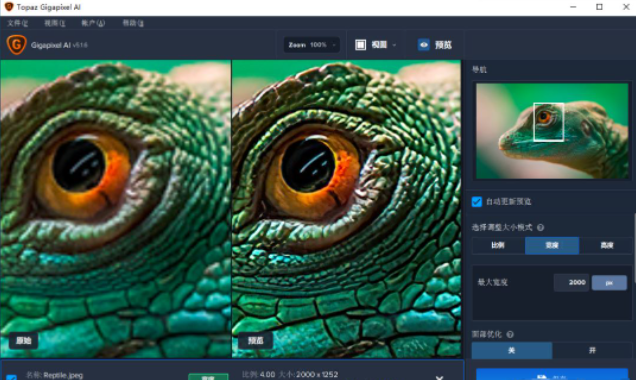Remove Reptile.jpeg with the X icon
636x380 pixels.
coord(439,378)
